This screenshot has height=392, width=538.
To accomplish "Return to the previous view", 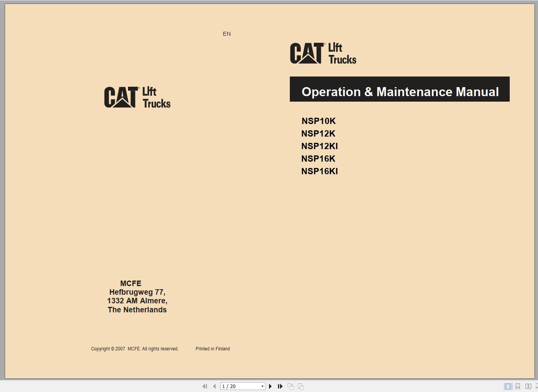I will (x=291, y=386).
